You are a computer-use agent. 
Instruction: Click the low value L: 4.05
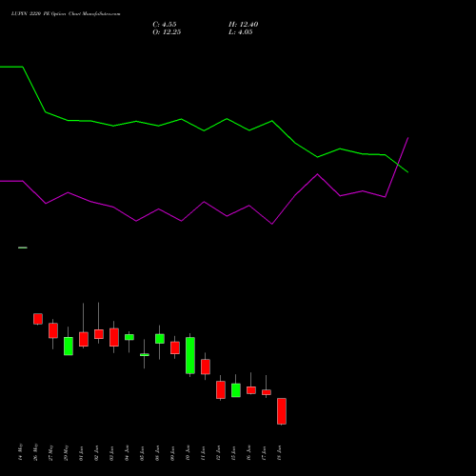241,32
